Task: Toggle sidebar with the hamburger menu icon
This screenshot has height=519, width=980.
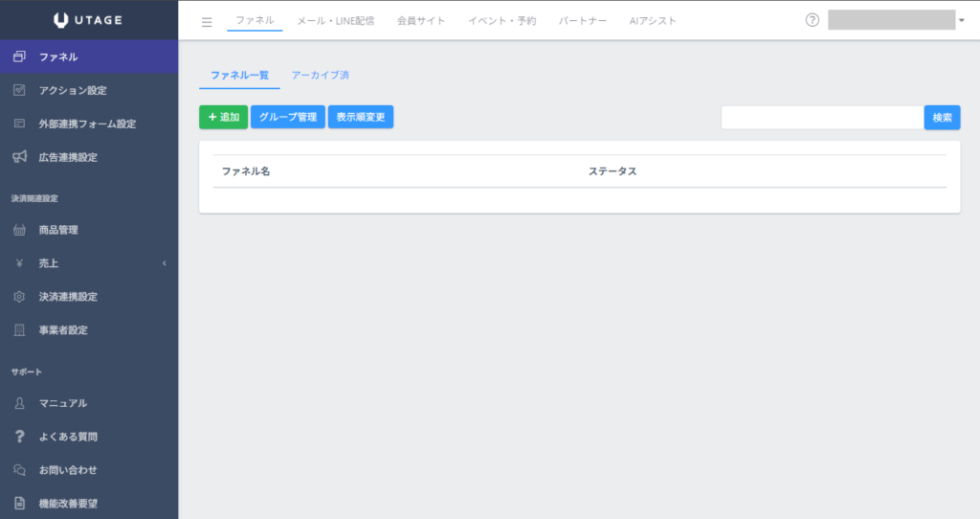Action: tap(207, 22)
